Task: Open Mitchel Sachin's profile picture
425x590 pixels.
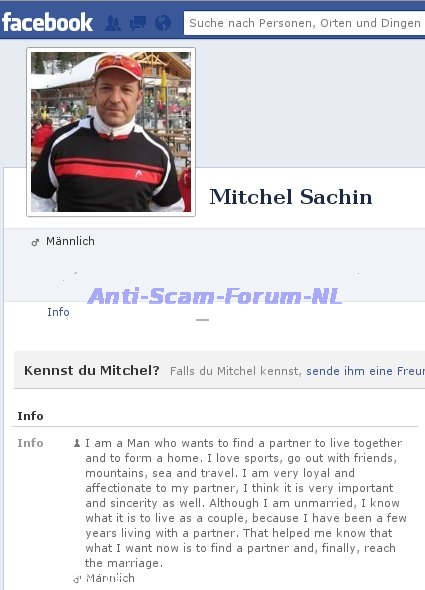Action: [111, 132]
